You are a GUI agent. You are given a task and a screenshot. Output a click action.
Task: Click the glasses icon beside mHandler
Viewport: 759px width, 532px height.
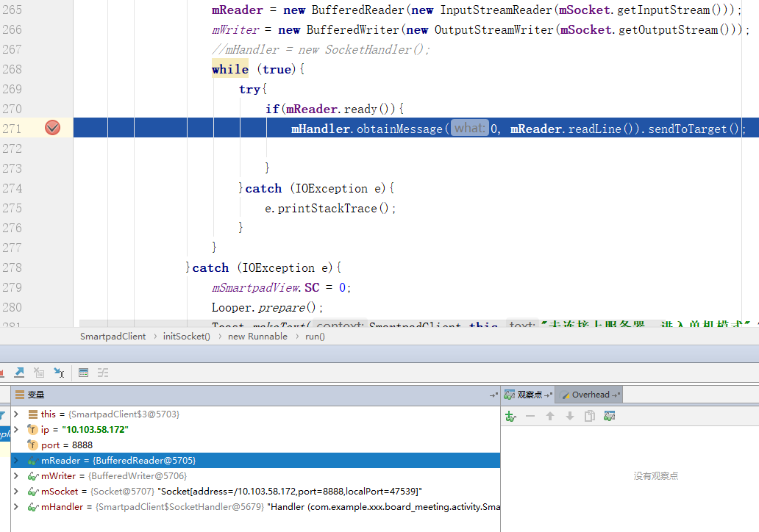tap(33, 507)
